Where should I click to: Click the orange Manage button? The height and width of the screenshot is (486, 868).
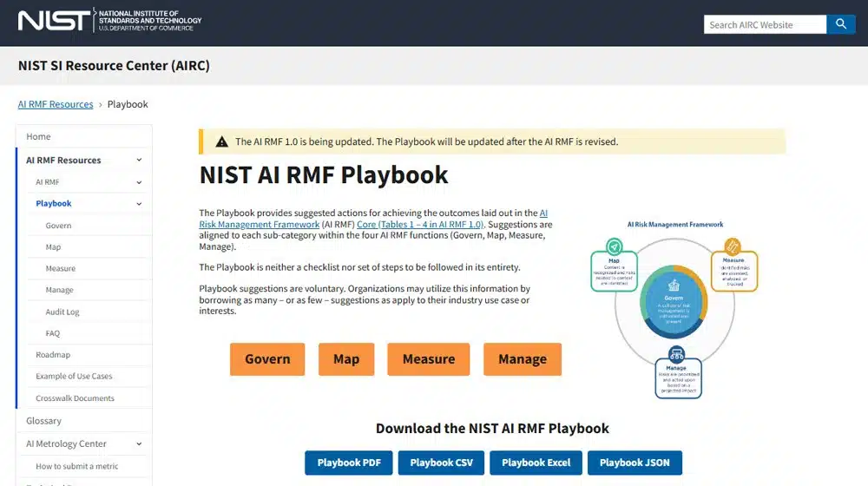point(523,359)
